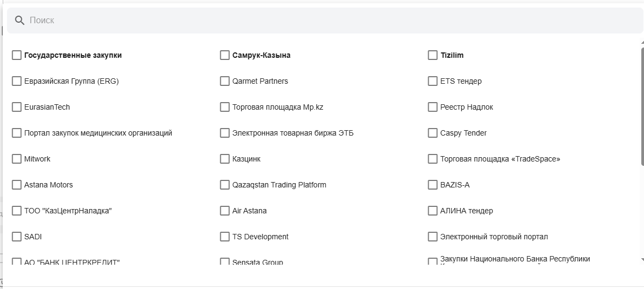Click the magnifier search icon
This screenshot has width=644, height=289.
click(19, 21)
